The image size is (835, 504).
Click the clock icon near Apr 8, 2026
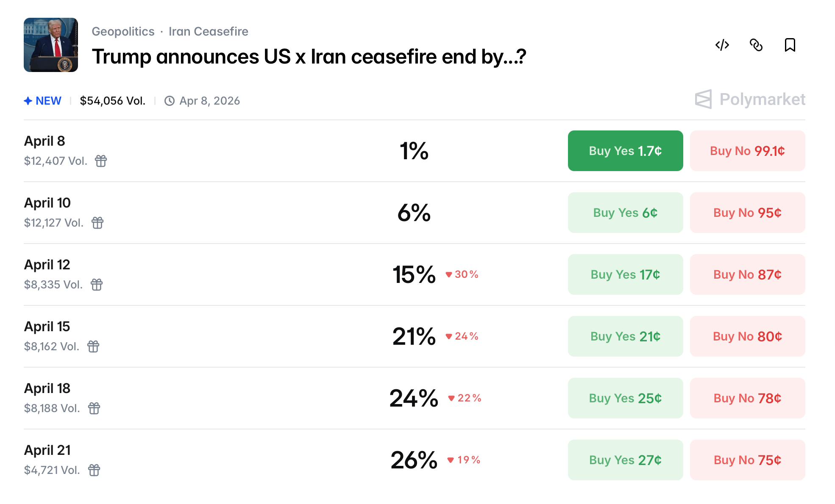point(169,101)
